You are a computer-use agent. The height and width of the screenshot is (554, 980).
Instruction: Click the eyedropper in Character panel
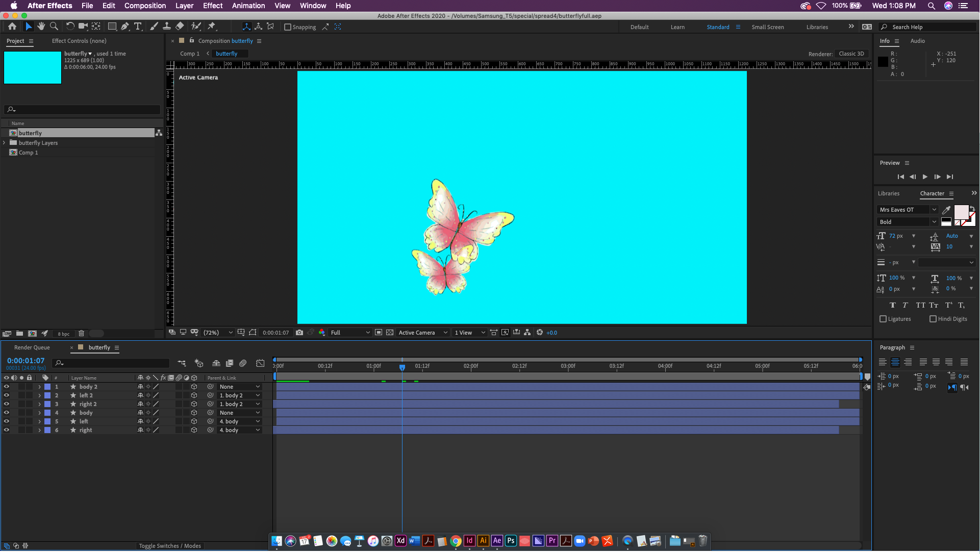click(946, 210)
